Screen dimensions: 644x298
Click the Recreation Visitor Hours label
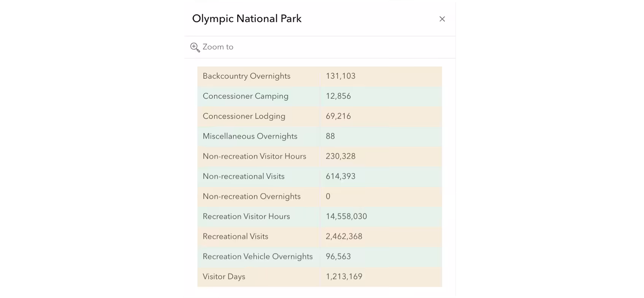coord(246,216)
